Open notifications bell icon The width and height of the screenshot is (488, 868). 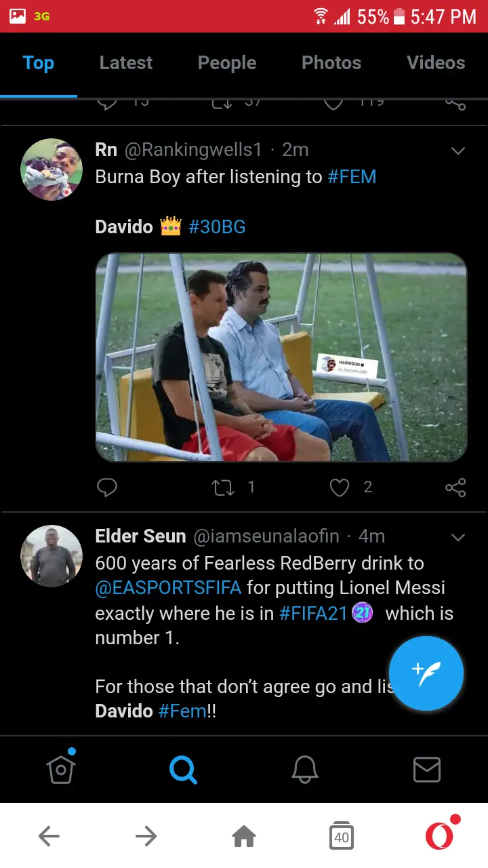tap(305, 769)
